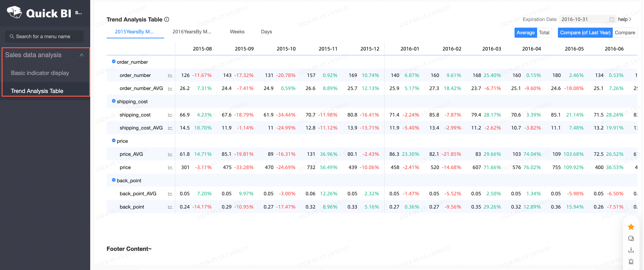Switch to Total mode
The width and height of the screenshot is (644, 270).
coord(544,32)
